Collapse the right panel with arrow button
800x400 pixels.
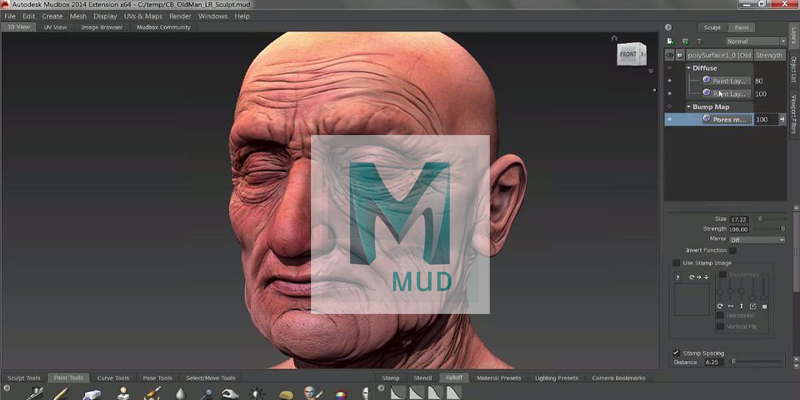point(668,28)
